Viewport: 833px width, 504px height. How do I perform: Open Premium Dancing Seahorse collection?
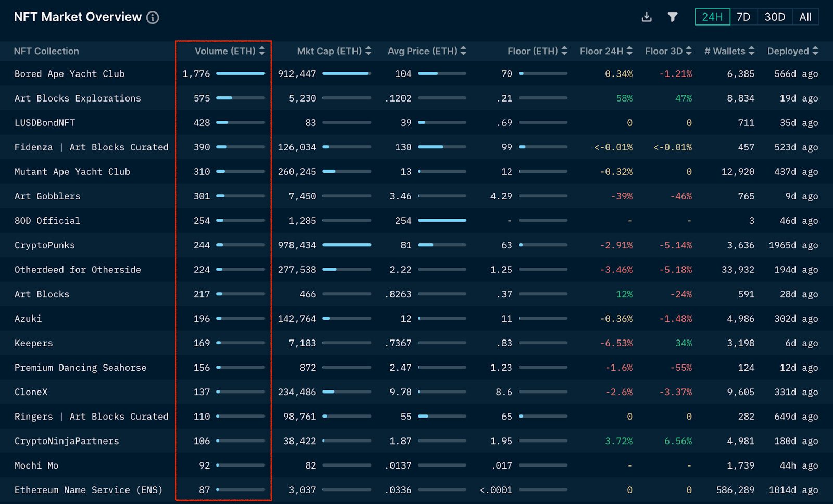point(81,368)
